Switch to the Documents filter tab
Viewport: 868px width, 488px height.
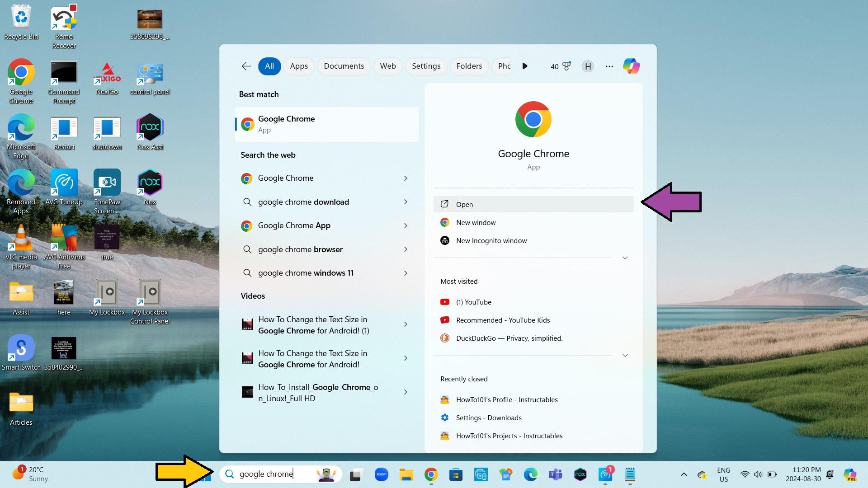(344, 66)
